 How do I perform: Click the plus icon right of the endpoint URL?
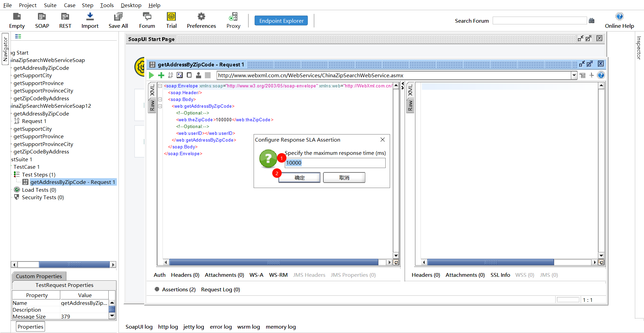(x=592, y=75)
